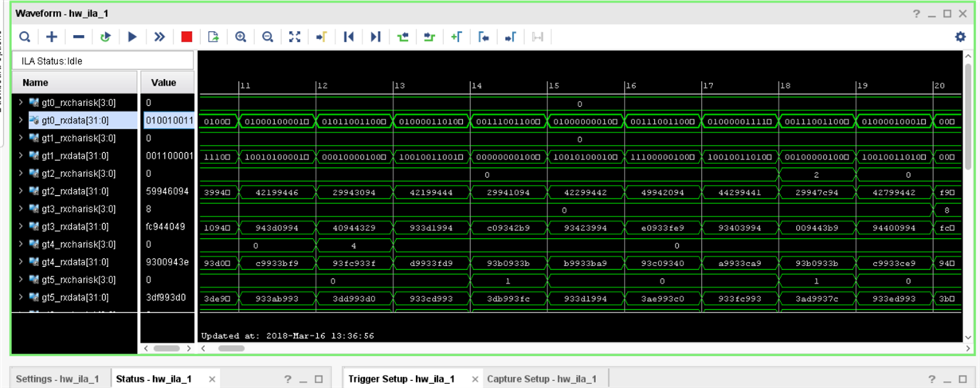Image resolution: width=980 pixels, height=388 pixels.
Task: Add a marker to the waveform
Action: (x=457, y=37)
